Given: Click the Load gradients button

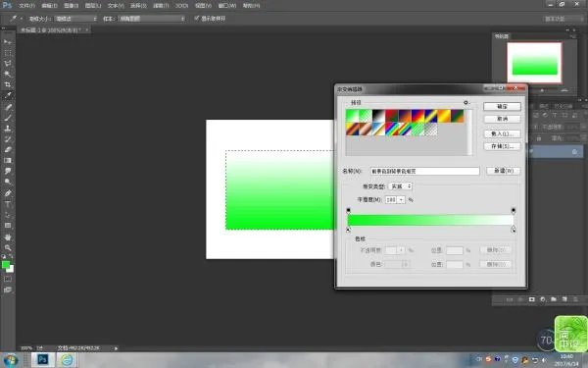Looking at the screenshot, I should (502, 134).
